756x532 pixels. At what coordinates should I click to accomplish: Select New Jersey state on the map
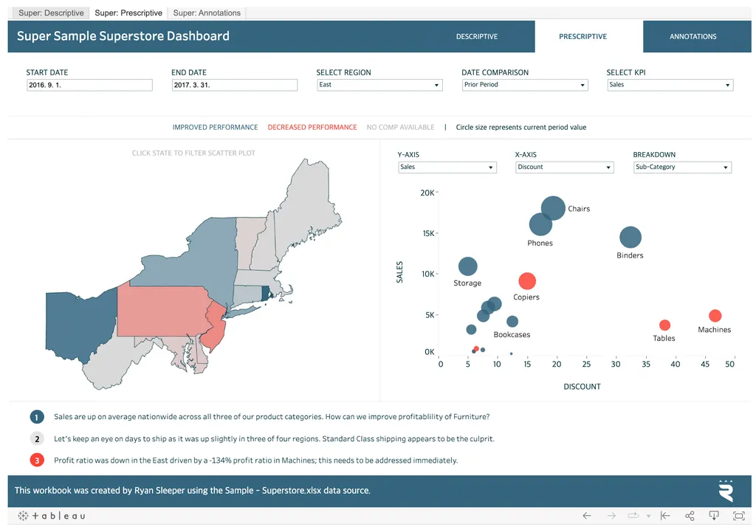(x=215, y=328)
